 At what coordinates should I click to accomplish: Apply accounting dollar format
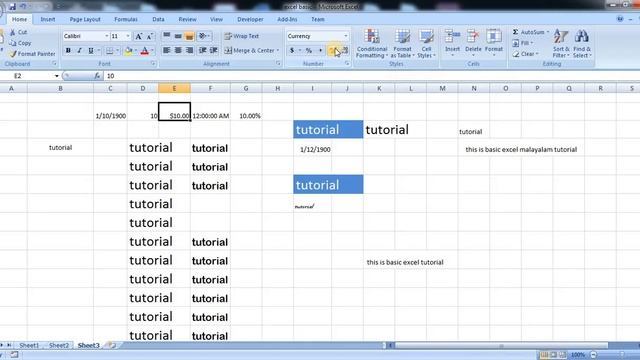click(x=292, y=51)
